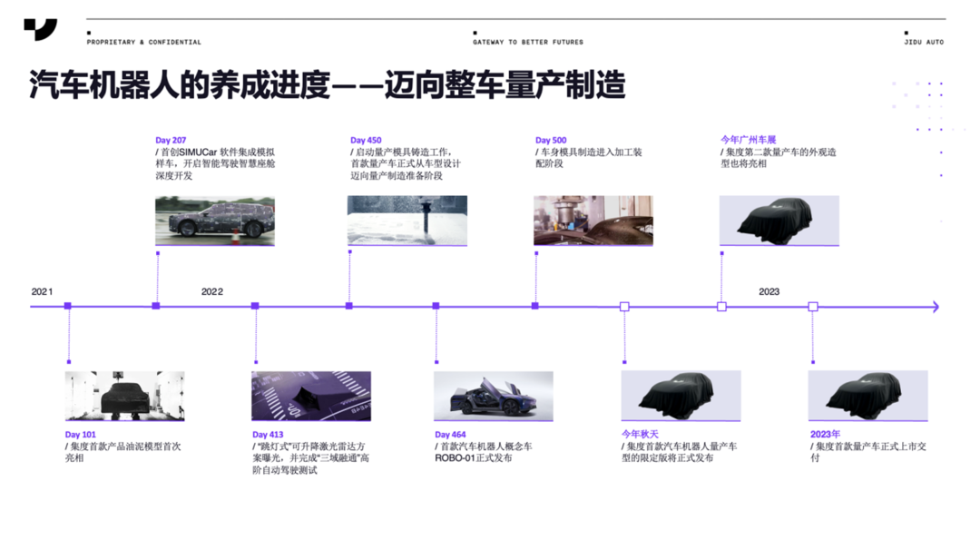Viewport: 980px width, 550px height.
Task: Click the 2021 year label on the timeline
Action: pyautogui.click(x=42, y=292)
